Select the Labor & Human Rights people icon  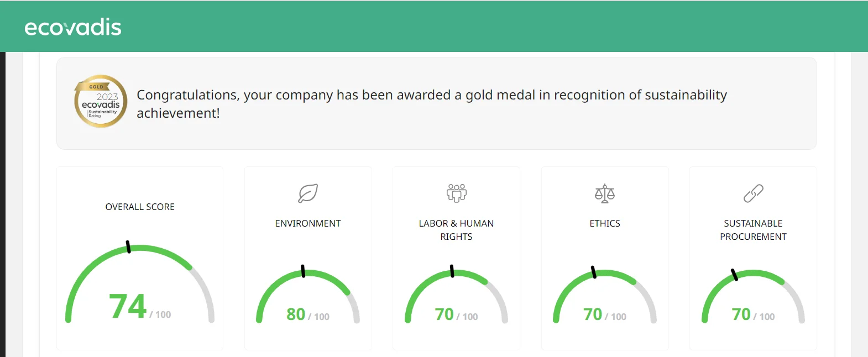point(457,193)
